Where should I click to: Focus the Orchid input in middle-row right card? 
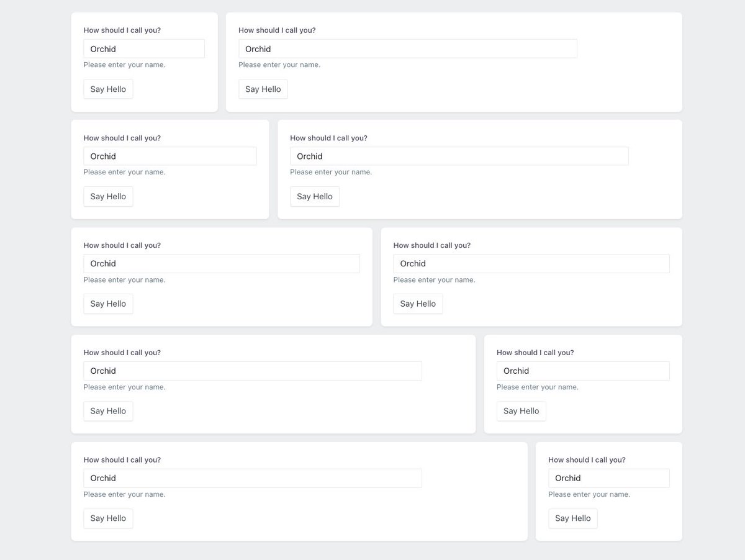531,263
